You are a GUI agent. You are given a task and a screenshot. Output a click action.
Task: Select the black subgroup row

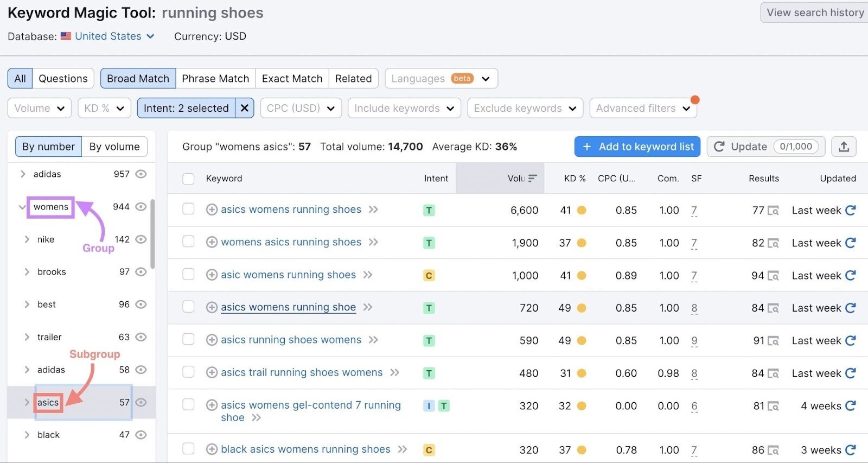coord(81,435)
